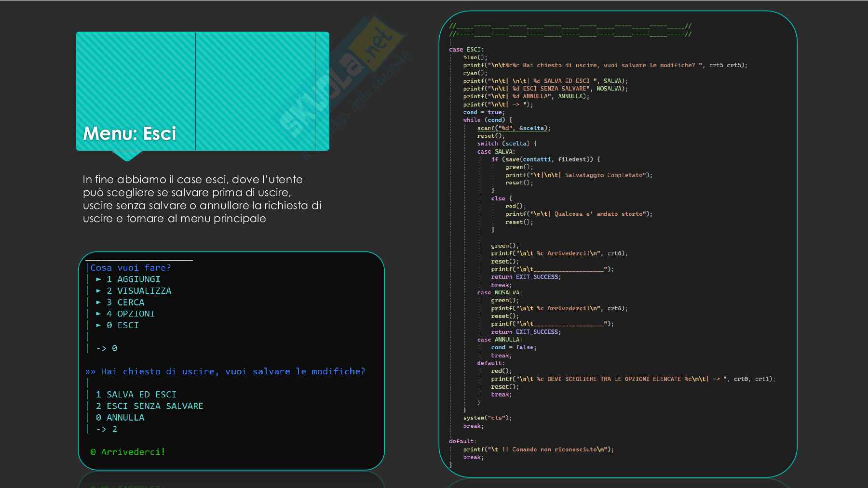The width and height of the screenshot is (868, 488).
Task: Select the '1 SALVA ED ESCI' option
Action: [x=136, y=395]
